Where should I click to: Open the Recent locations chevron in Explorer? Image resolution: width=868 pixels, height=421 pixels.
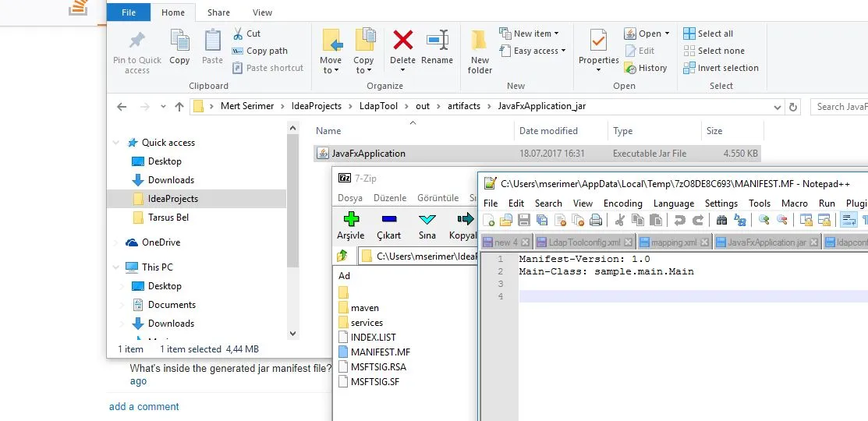(163, 107)
